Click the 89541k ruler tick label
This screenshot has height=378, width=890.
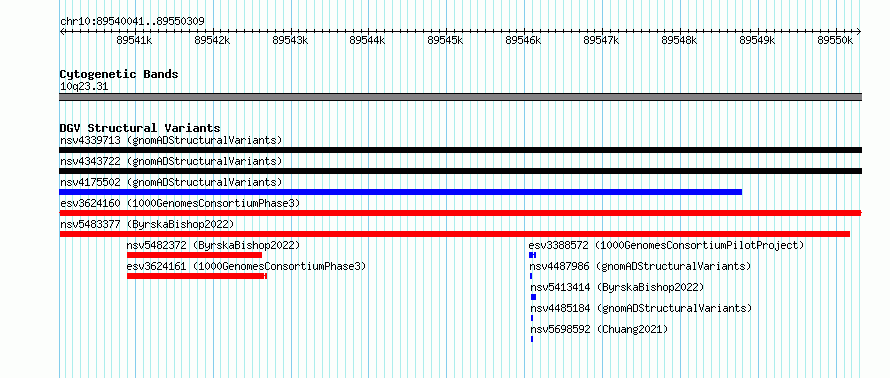click(134, 40)
